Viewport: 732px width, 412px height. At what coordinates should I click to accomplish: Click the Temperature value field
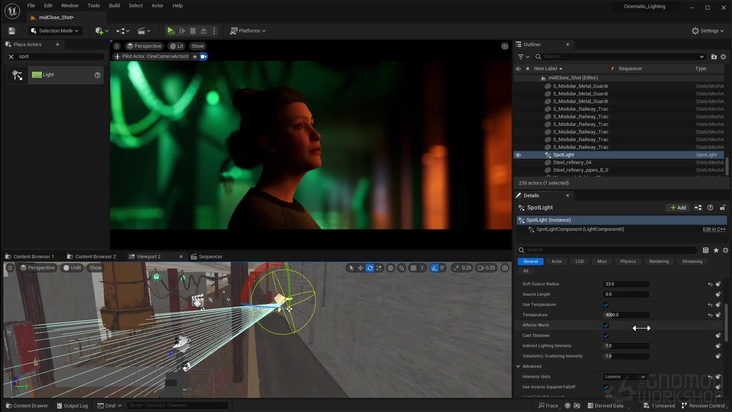(x=626, y=314)
